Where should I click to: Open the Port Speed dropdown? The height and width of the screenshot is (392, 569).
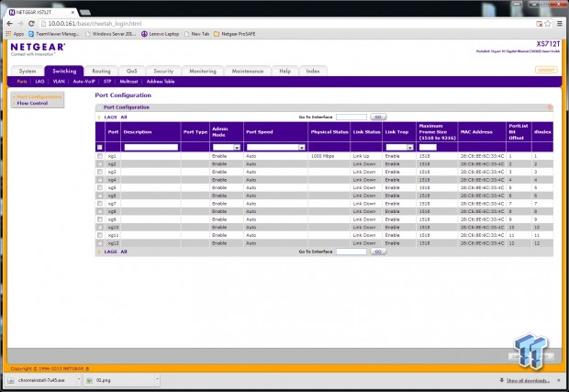(x=276, y=148)
